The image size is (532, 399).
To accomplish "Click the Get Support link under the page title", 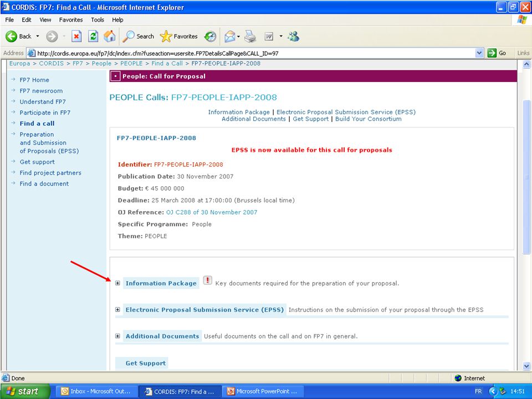I will coord(311,119).
